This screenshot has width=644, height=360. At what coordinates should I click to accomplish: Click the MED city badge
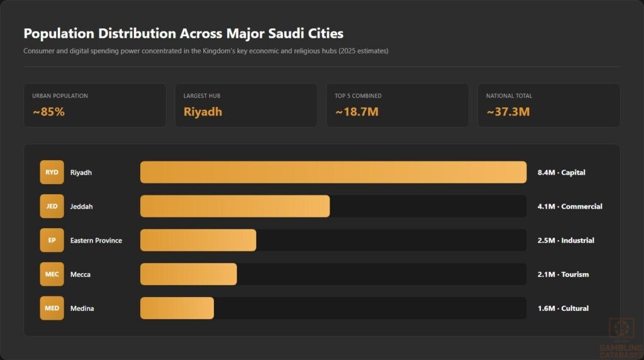coord(52,308)
